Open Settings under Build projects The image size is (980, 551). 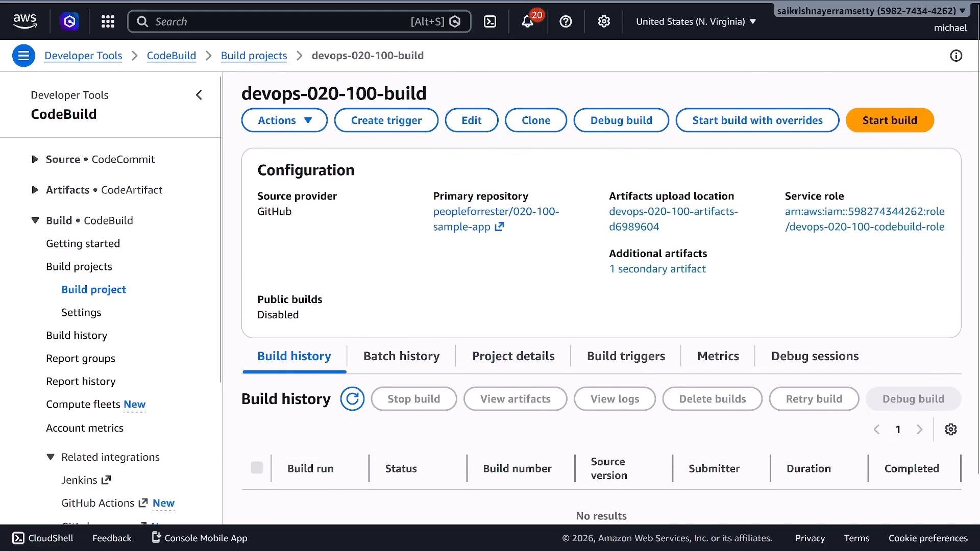click(81, 312)
